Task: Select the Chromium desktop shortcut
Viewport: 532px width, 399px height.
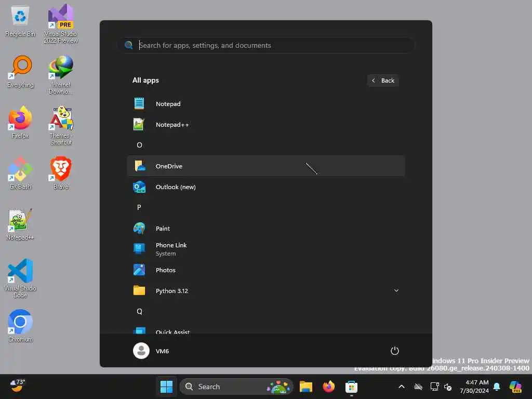Action: 20,326
